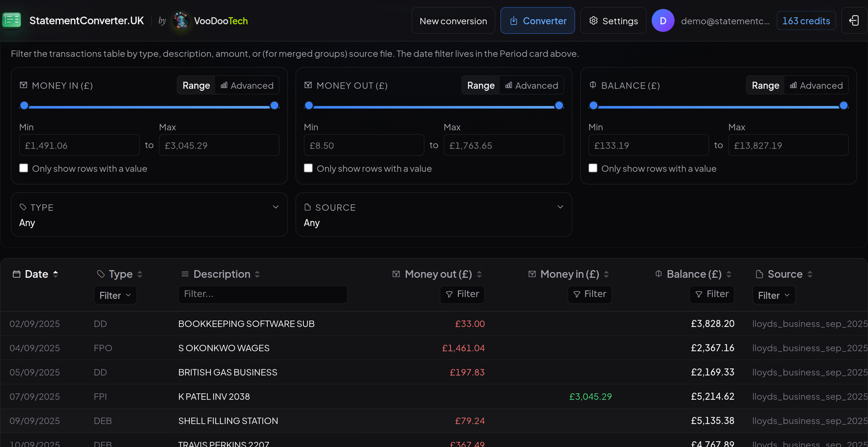Screen dimensions: 868x447
Task: Open the New conversion page
Action: click(x=454, y=21)
